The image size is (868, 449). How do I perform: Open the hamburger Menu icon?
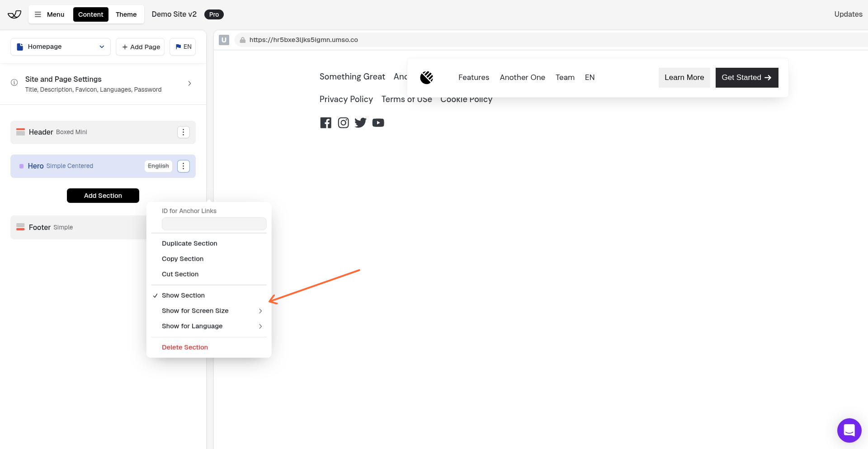tap(38, 14)
